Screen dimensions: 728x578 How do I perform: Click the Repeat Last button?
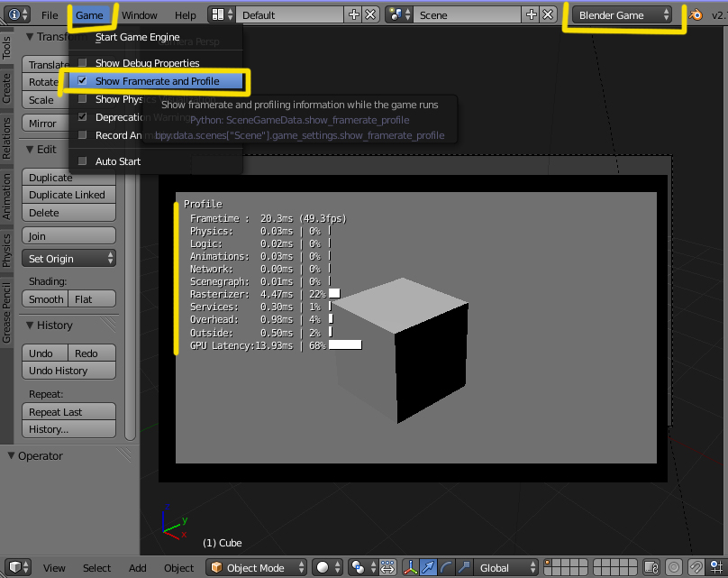click(x=68, y=412)
